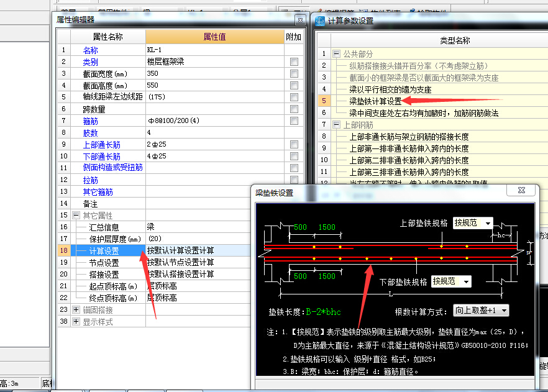Click the 计算参数设置 window icon
The width and height of the screenshot is (548, 392).
320,21
